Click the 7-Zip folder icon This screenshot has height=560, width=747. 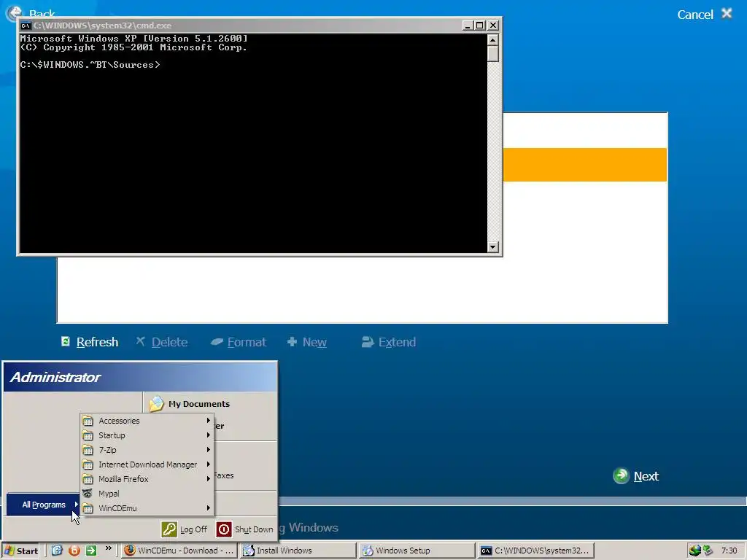(88, 450)
